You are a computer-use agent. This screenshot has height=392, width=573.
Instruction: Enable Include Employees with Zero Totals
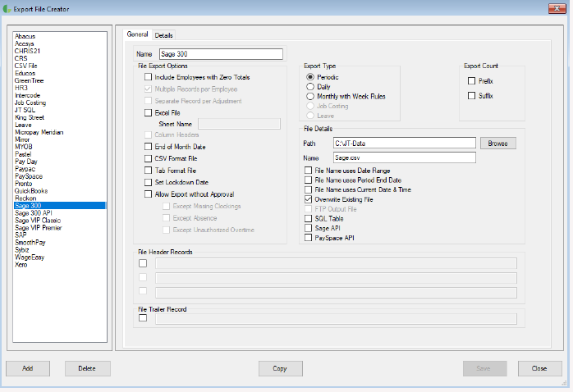[148, 77]
